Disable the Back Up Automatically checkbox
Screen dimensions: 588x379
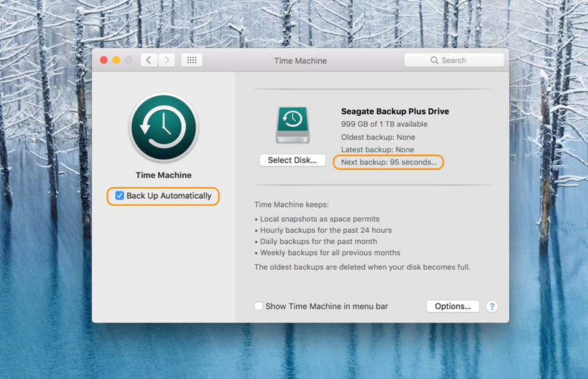coord(119,196)
